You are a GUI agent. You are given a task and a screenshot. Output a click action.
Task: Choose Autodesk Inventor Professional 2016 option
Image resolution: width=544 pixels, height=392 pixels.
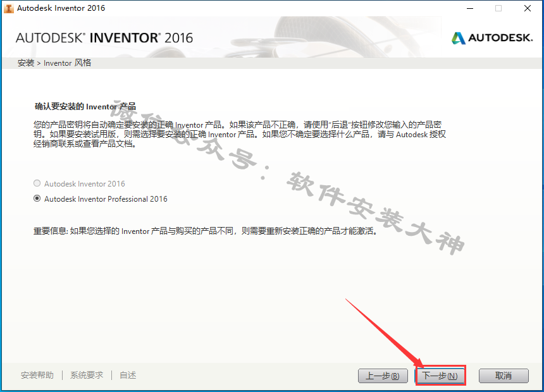coord(37,199)
